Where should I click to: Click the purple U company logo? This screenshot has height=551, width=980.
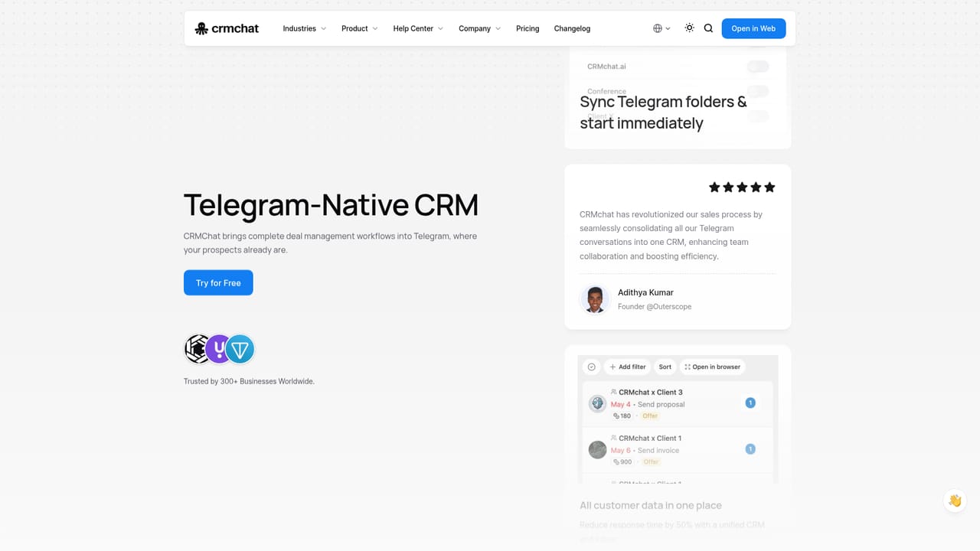219,349
